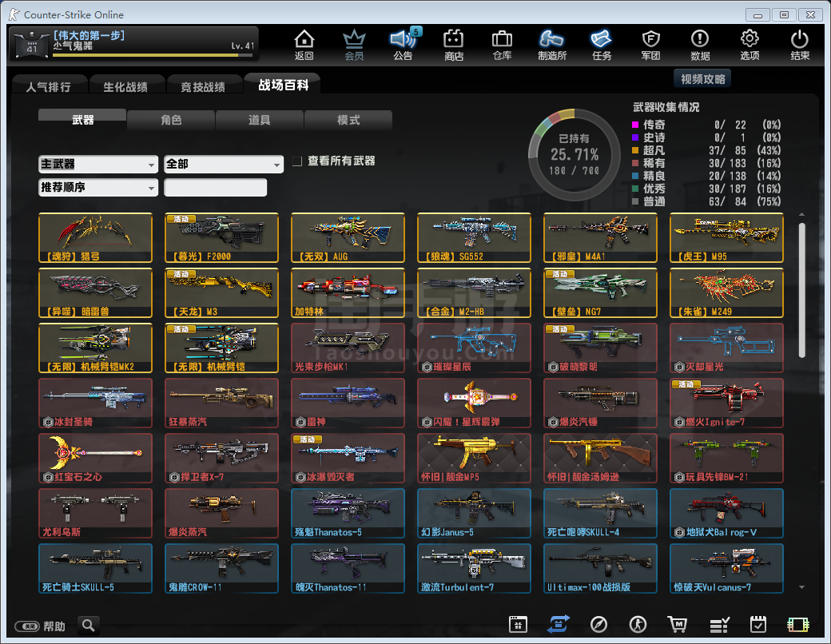Open the 商店 shop icon
This screenshot has height=644, width=831.
tap(454, 45)
